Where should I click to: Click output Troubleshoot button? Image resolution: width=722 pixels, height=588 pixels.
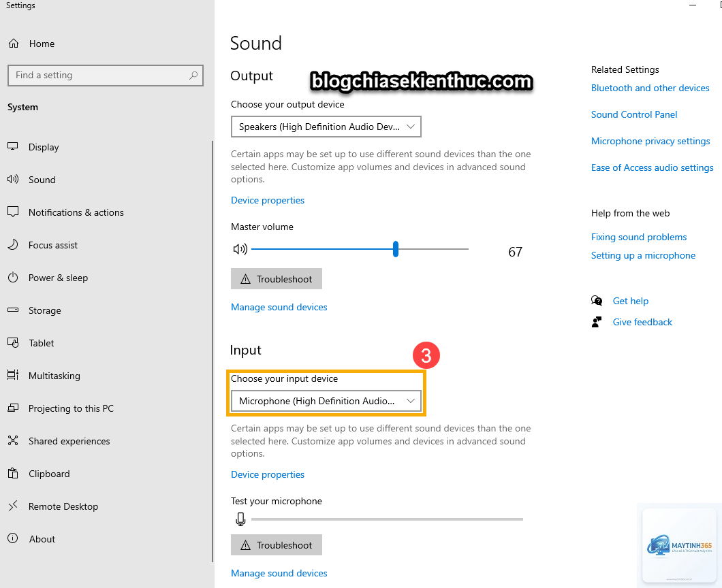(x=277, y=279)
